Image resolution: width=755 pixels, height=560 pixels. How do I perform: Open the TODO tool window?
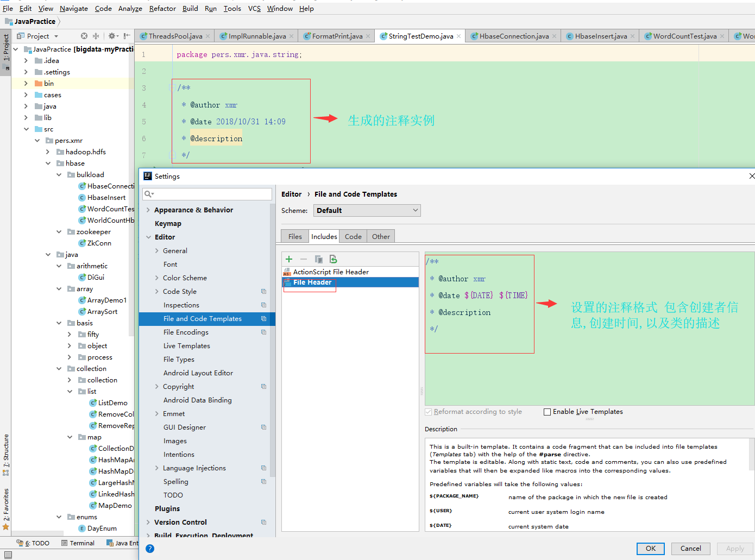[x=33, y=543]
